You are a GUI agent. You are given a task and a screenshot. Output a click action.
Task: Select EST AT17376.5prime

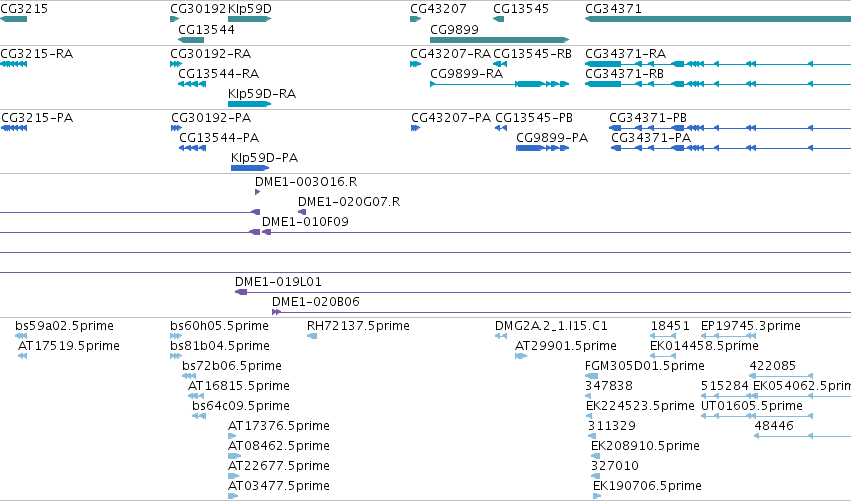coord(278,426)
